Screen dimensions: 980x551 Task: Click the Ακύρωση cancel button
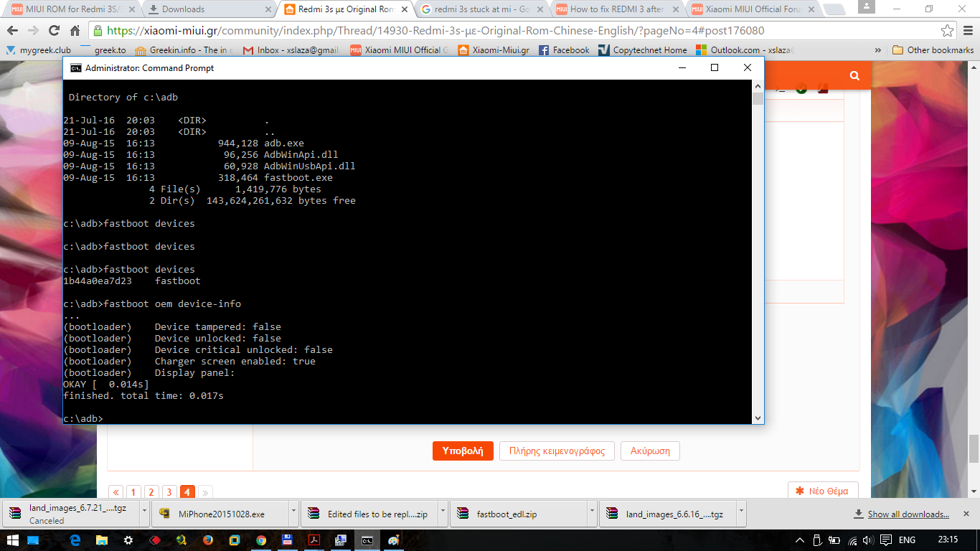pos(650,451)
